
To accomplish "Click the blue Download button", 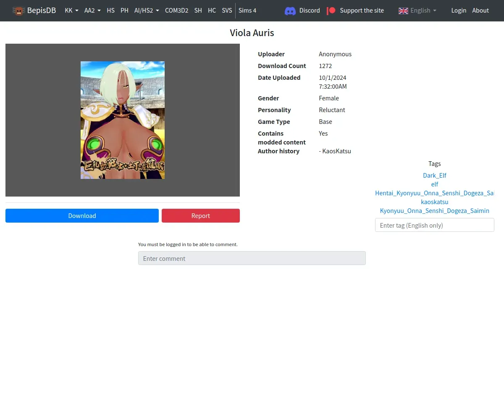I will point(82,215).
